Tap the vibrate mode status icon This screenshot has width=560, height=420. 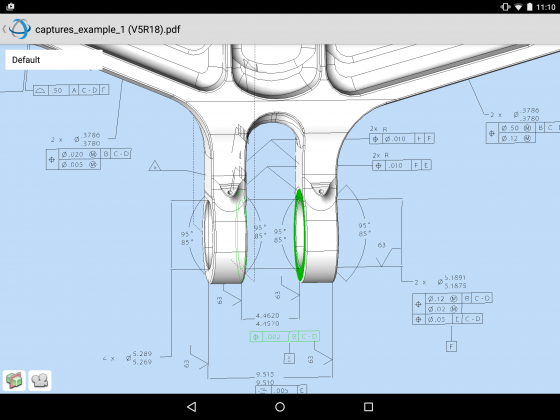(x=505, y=7)
